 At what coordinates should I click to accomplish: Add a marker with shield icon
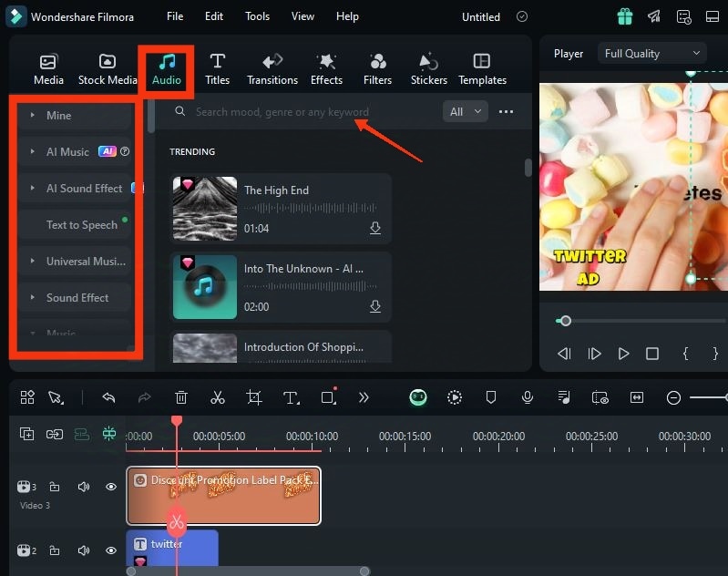[491, 397]
